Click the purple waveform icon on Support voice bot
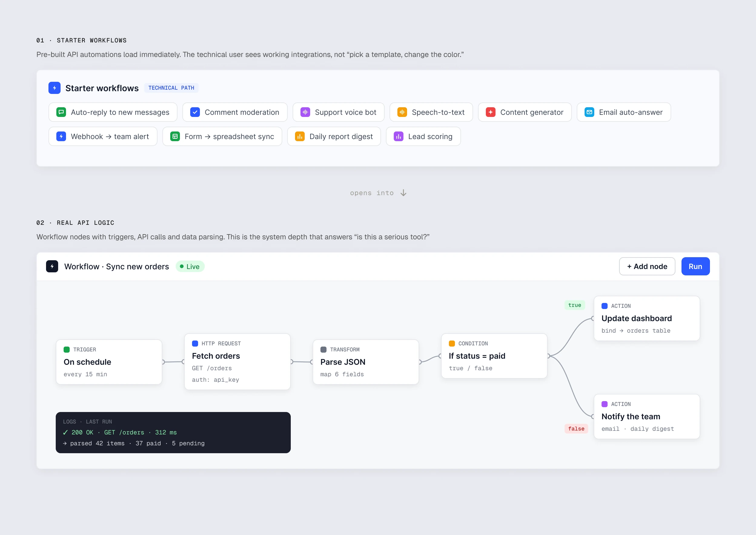This screenshot has width=756, height=535. pyautogui.click(x=305, y=112)
